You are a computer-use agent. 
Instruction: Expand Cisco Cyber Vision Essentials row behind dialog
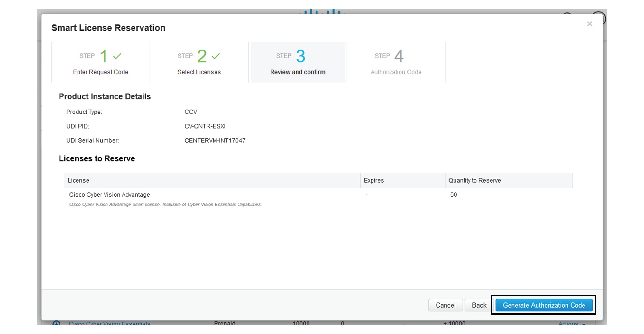point(56,323)
